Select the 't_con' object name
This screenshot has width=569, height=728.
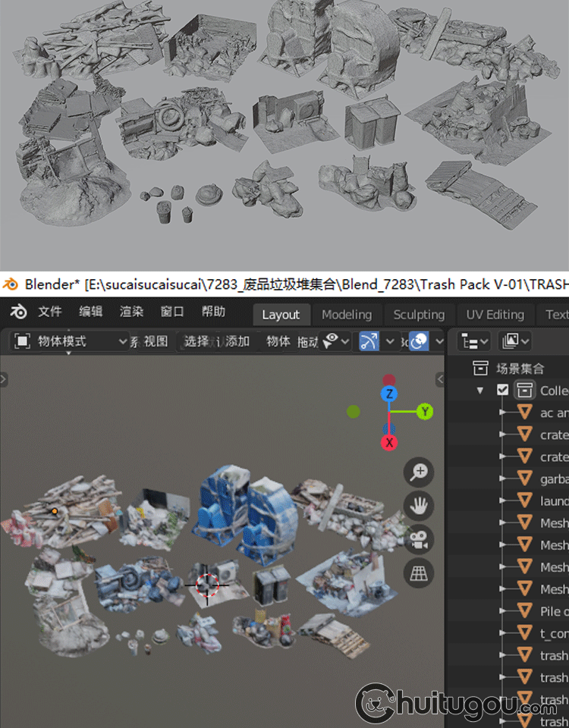coord(555,633)
